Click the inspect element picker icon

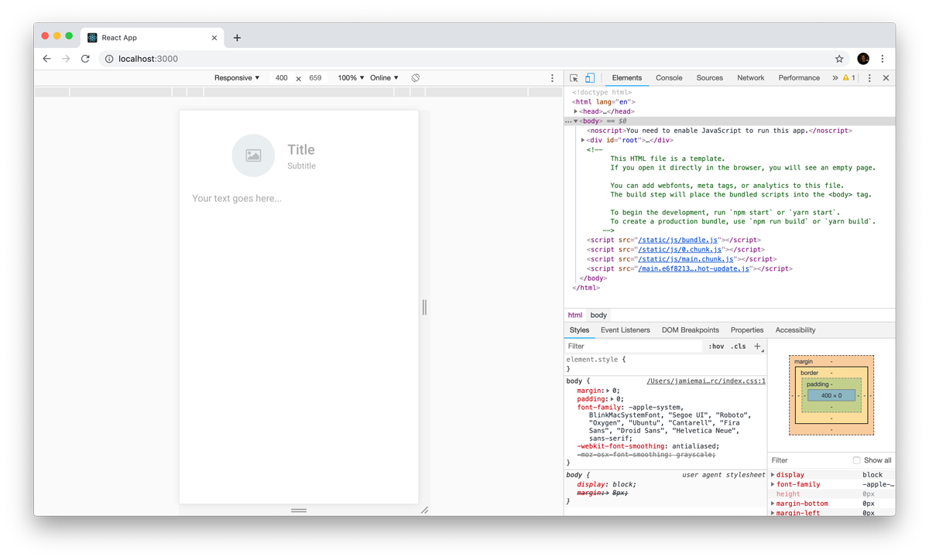[x=574, y=78]
